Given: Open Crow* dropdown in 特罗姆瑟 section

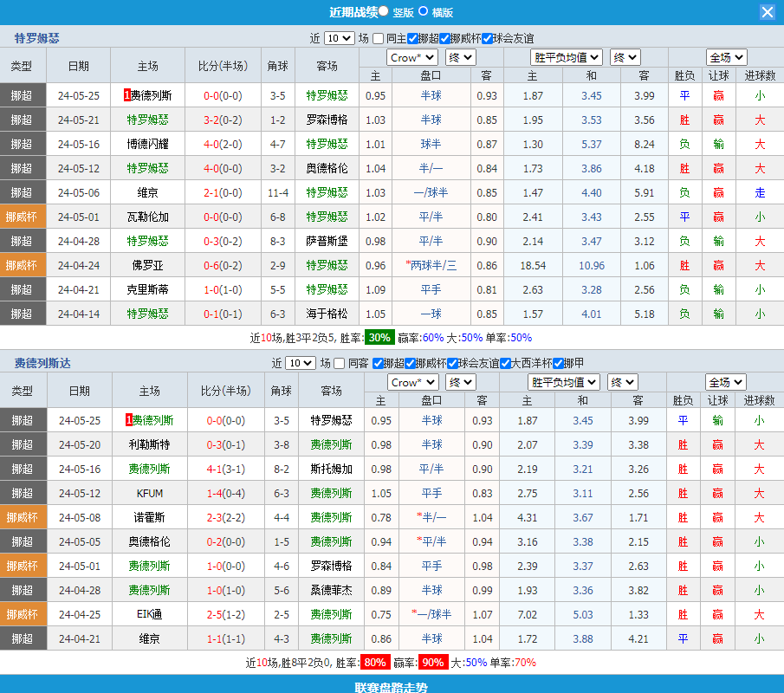Looking at the screenshot, I should [x=412, y=57].
